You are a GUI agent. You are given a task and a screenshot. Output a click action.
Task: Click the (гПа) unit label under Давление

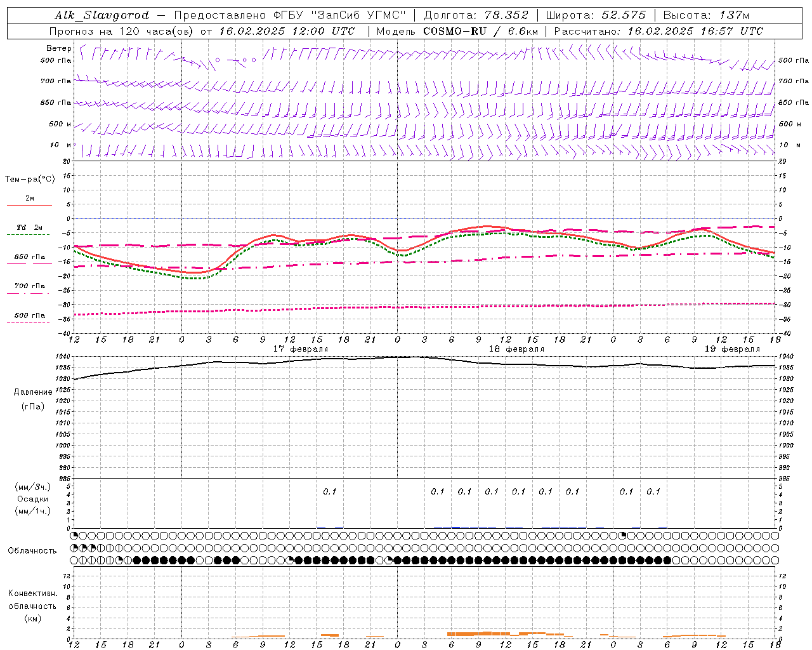[32, 406]
